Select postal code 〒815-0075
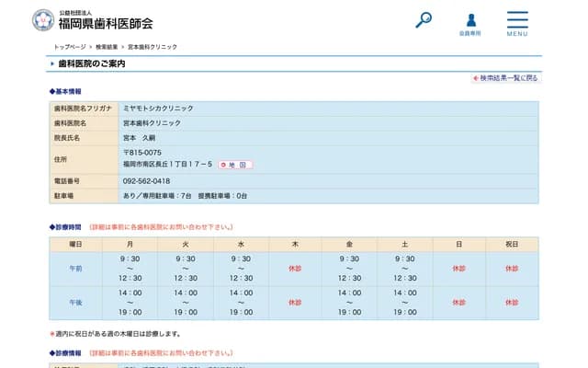588x368 pixels. click(142, 153)
